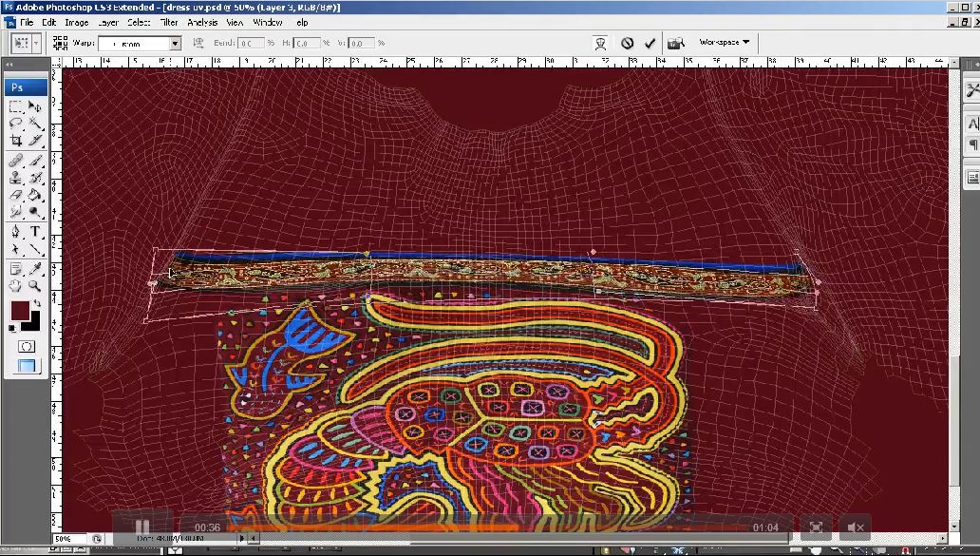Image resolution: width=980 pixels, height=556 pixels.
Task: Click the reference point location grid
Action: pos(60,43)
